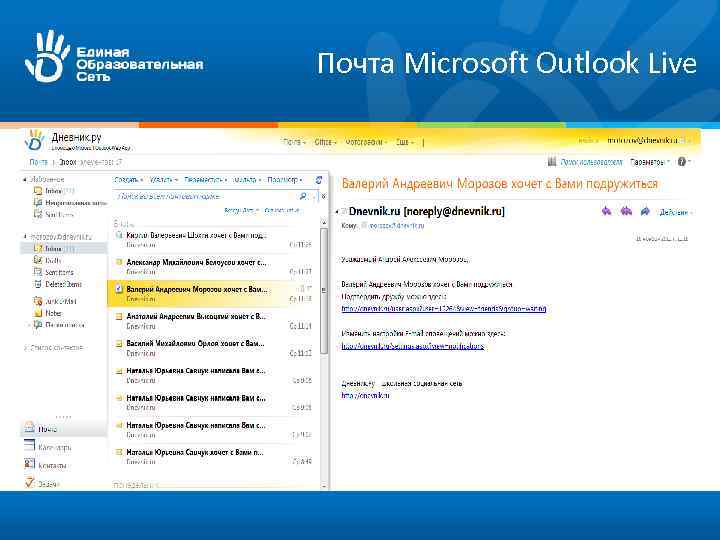Viewport: 720px width, 540px height.
Task: Open the Еще more menu in top bar
Action: tap(405, 142)
